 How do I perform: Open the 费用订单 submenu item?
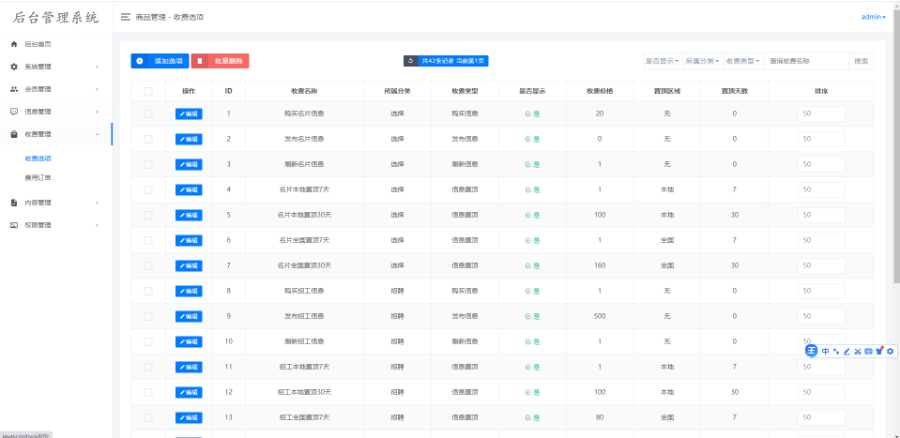[x=38, y=177]
